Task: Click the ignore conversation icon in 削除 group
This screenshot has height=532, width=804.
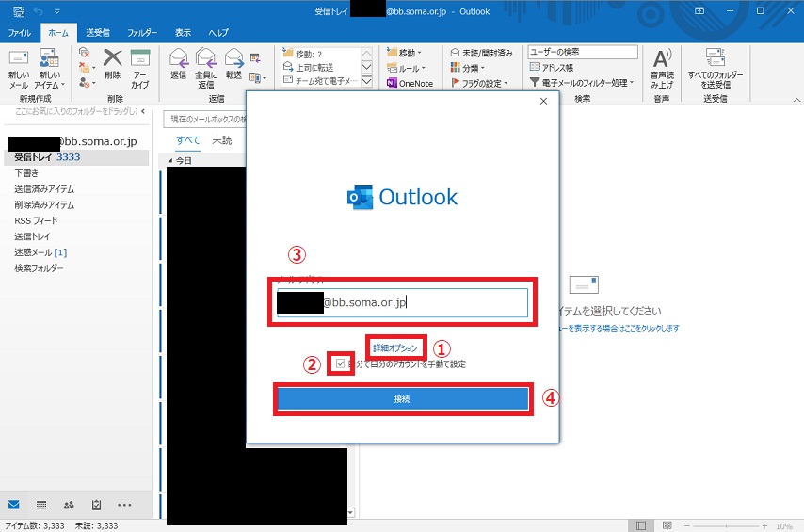Action: pyautogui.click(x=85, y=53)
